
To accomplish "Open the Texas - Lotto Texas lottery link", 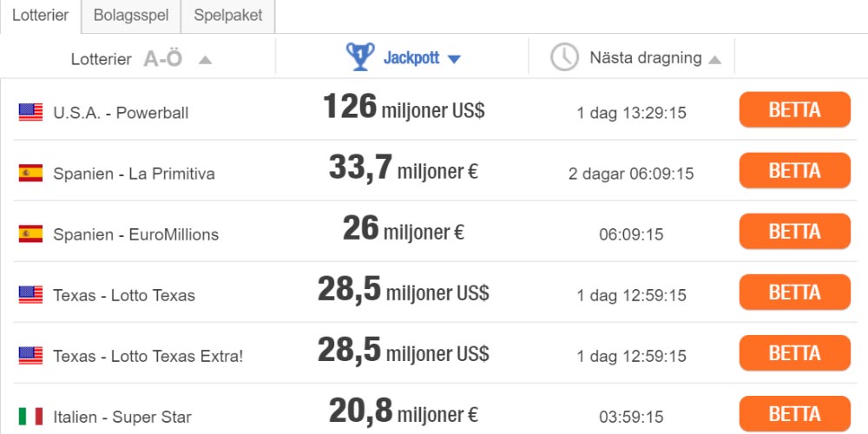I will (x=124, y=295).
